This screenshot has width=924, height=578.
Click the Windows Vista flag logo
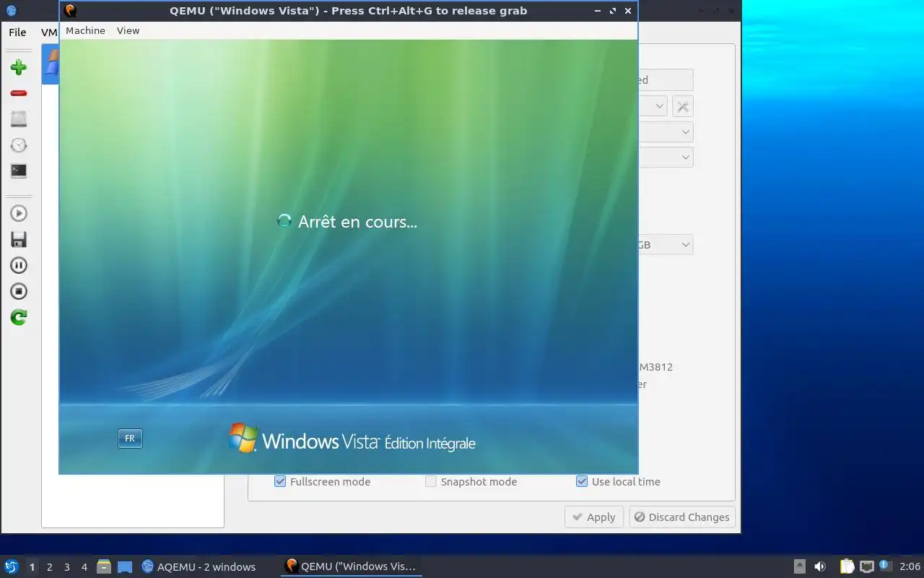[x=243, y=438]
